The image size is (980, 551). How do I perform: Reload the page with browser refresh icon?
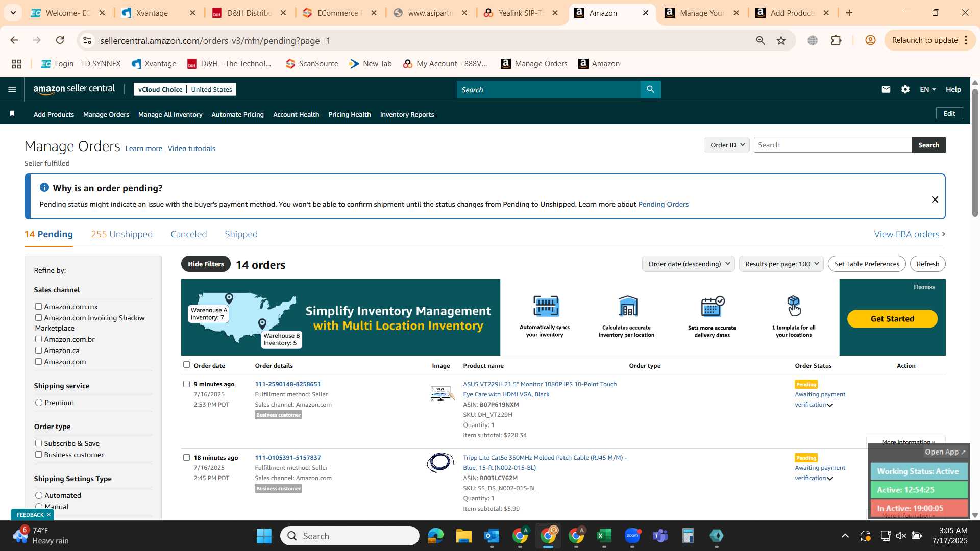(60, 40)
